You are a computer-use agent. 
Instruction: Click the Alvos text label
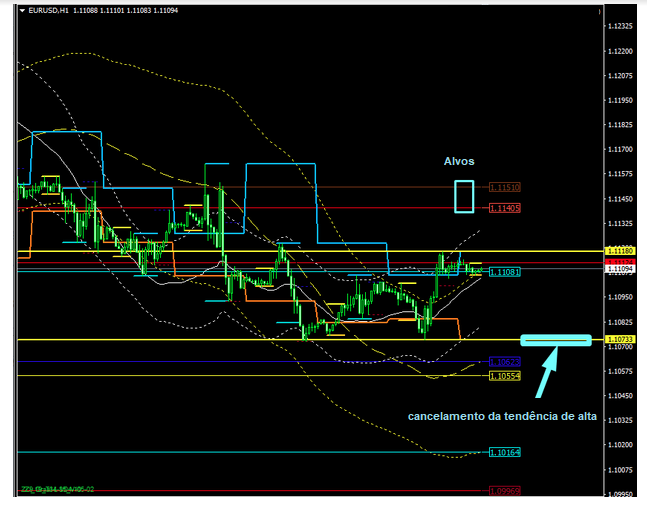459,161
